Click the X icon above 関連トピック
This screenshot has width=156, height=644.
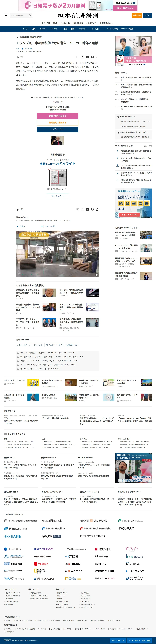[87, 209]
